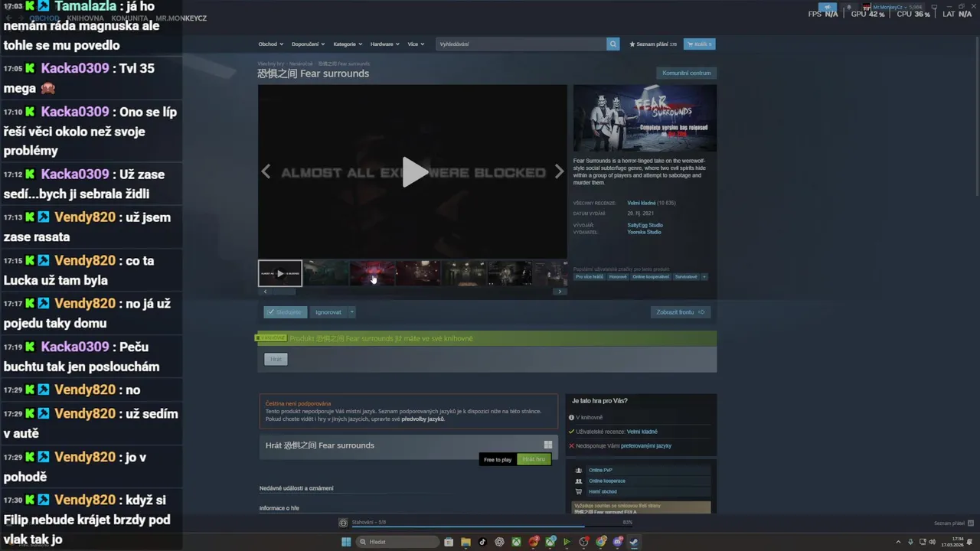Open Online PvP feature
This screenshot has height=551, width=980.
[x=601, y=471]
